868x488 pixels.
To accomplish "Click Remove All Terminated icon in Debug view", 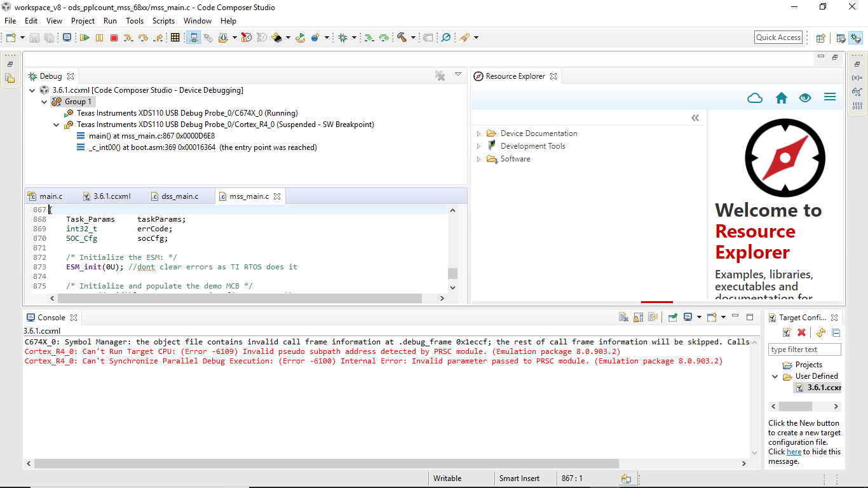I will [x=440, y=76].
